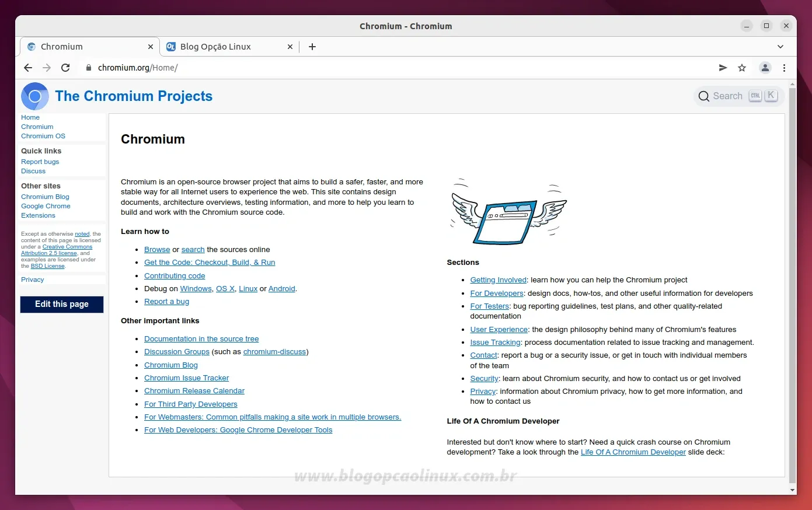Open the Debug on Windows link
The image size is (812, 510).
(196, 289)
